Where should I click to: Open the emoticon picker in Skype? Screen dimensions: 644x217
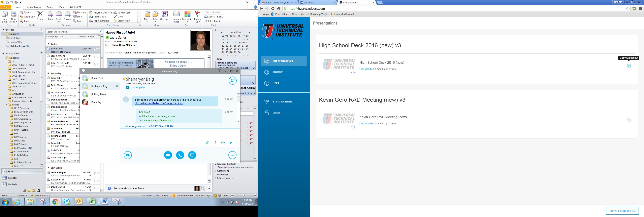[223, 143]
